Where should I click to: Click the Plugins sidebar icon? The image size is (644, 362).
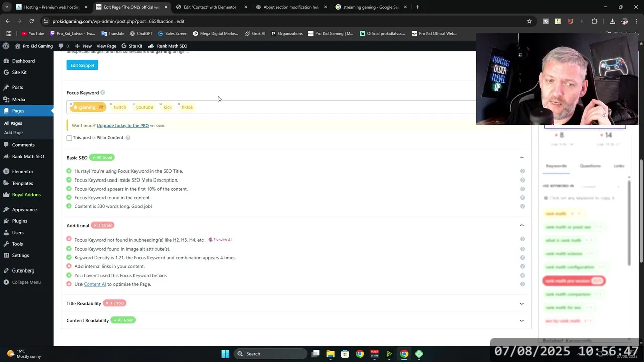click(x=6, y=221)
